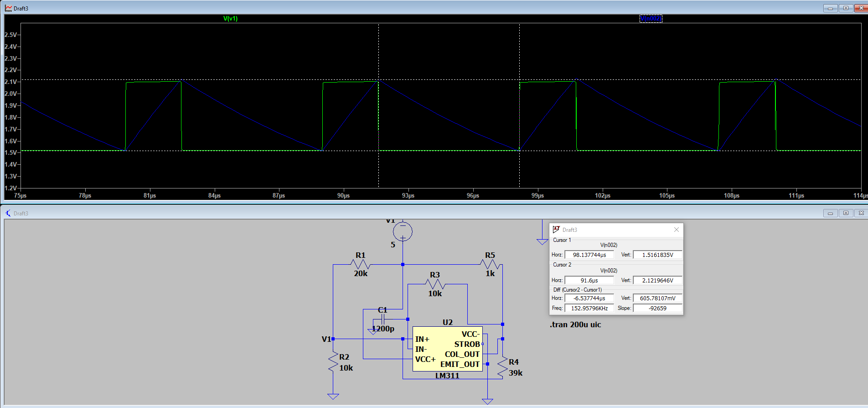This screenshot has width=868, height=408.
Task: Select the R1 resistor symbol in the schematic
Action: (x=361, y=264)
